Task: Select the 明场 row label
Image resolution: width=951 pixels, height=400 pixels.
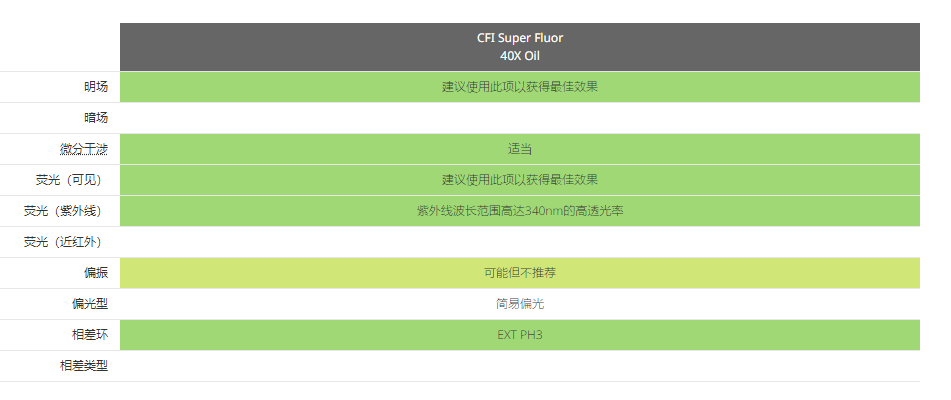Action: tap(96, 87)
